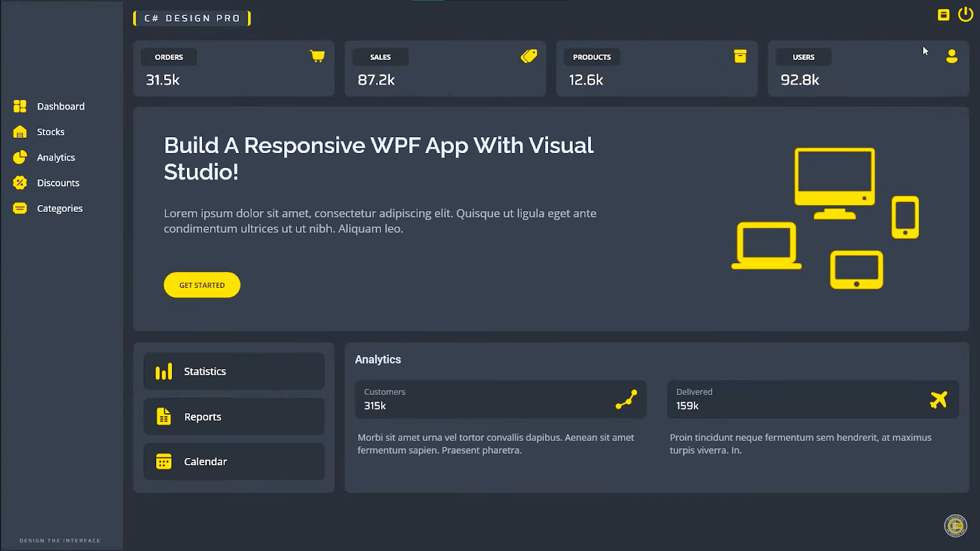Screen dimensions: 980x551
Task: Click the Build A Responsive WPF App headline
Action: point(379,159)
